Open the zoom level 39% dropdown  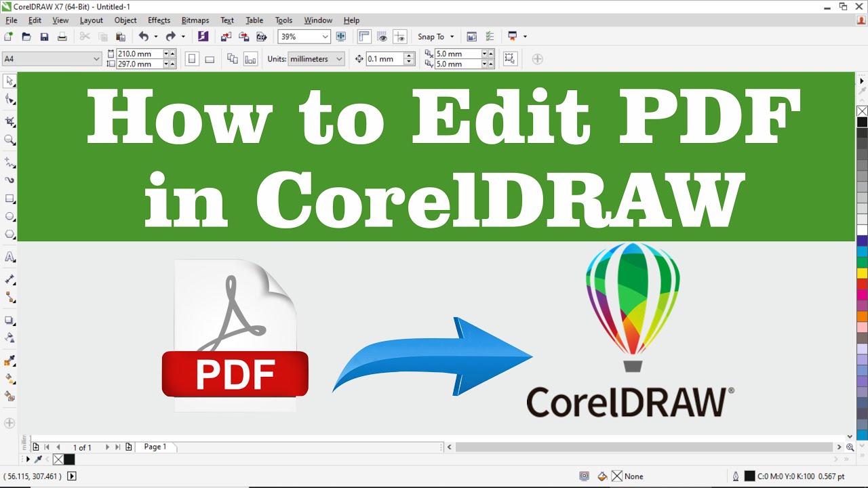coord(325,37)
